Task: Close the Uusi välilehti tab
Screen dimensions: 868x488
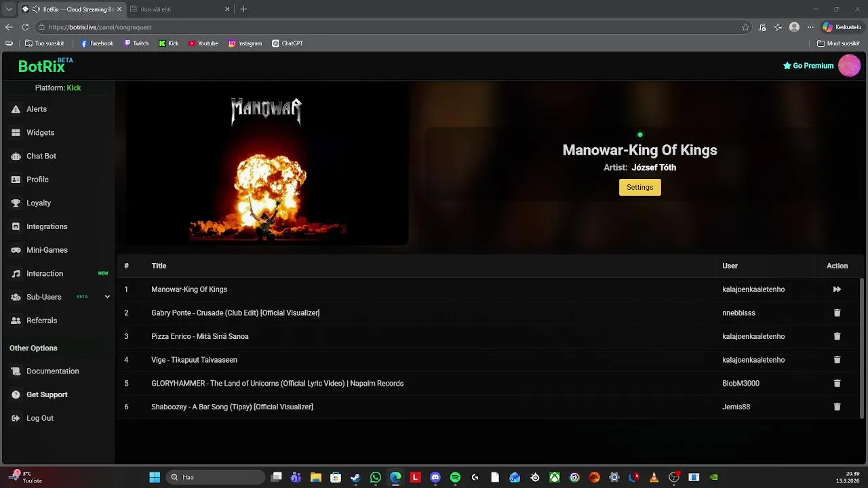Action: point(227,9)
